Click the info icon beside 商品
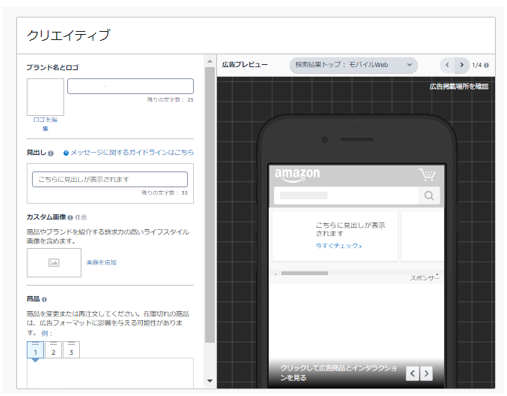507x396 pixels. pyautogui.click(x=44, y=300)
